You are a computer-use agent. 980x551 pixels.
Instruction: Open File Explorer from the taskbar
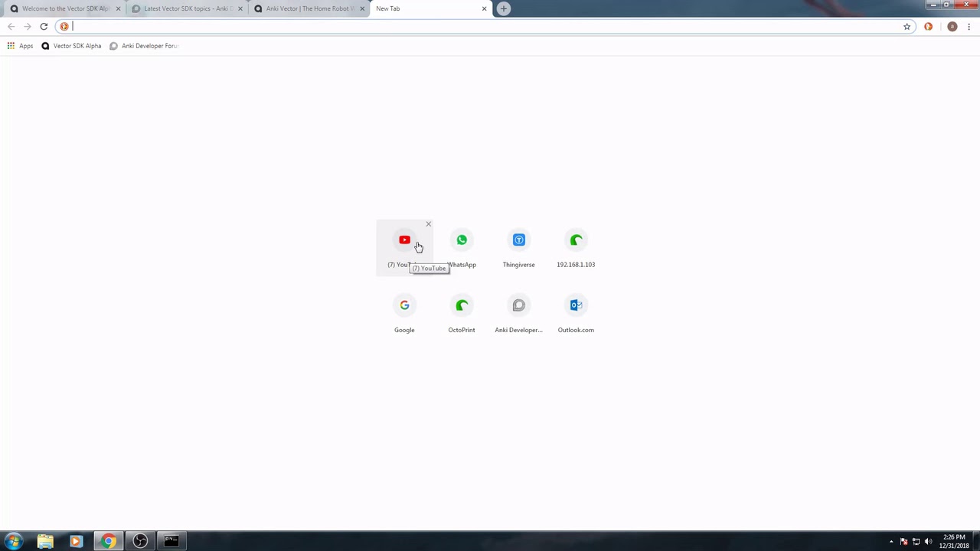coord(45,541)
